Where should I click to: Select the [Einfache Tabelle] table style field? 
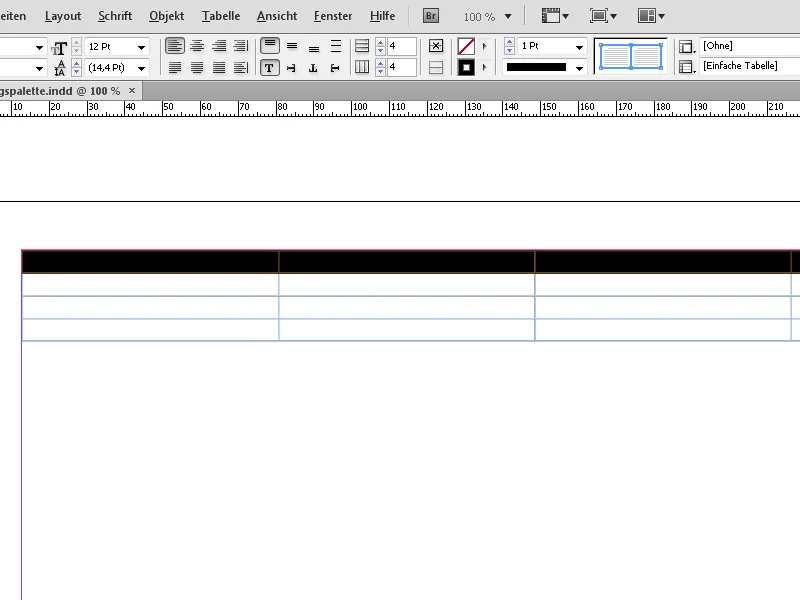(x=749, y=66)
